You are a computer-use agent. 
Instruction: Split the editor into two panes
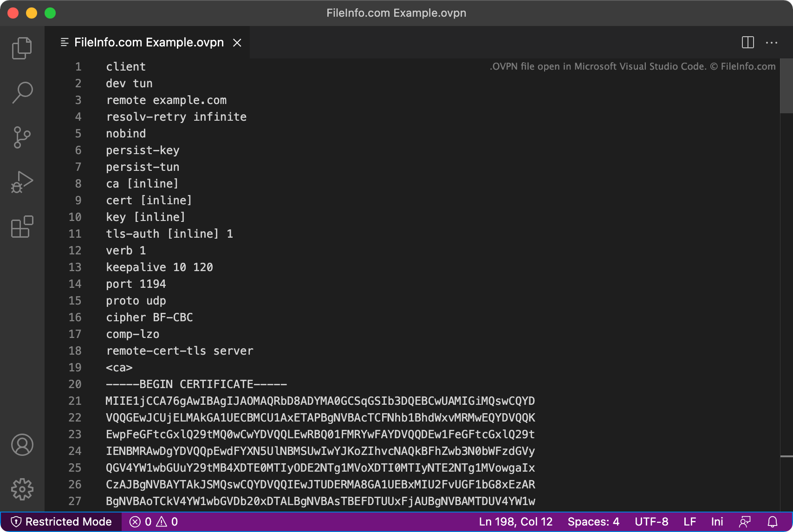(747, 42)
